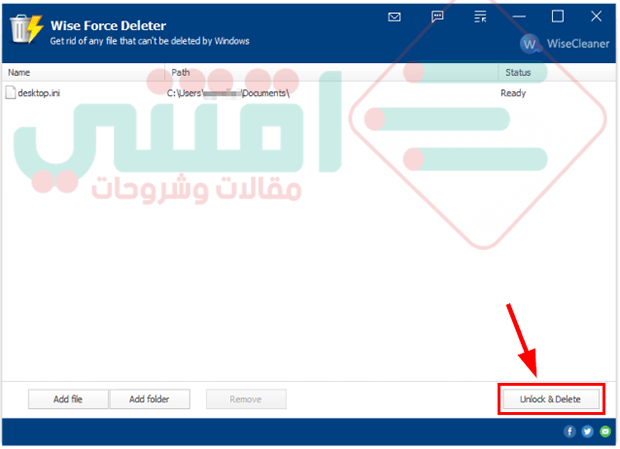Click the email feedback envelope icon
The image size is (620, 449).
click(x=394, y=17)
